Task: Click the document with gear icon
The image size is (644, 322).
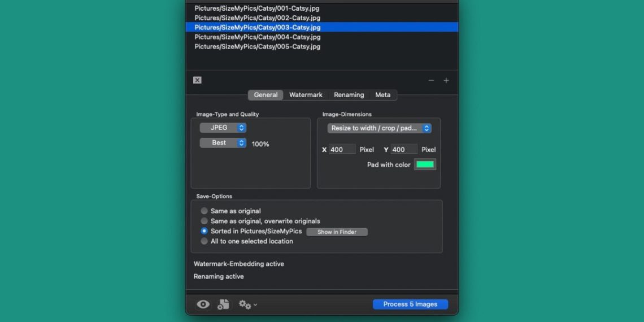Action: [x=224, y=304]
